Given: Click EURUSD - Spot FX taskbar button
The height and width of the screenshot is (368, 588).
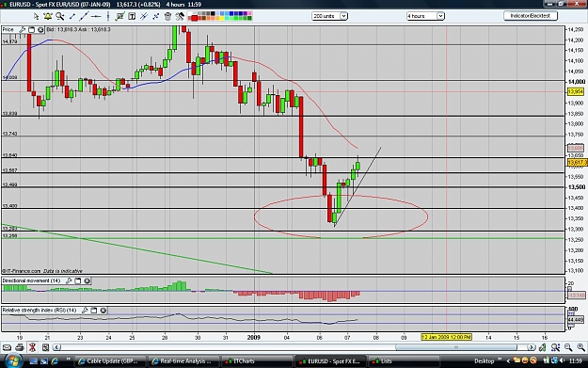Looking at the screenshot, I should [331, 361].
